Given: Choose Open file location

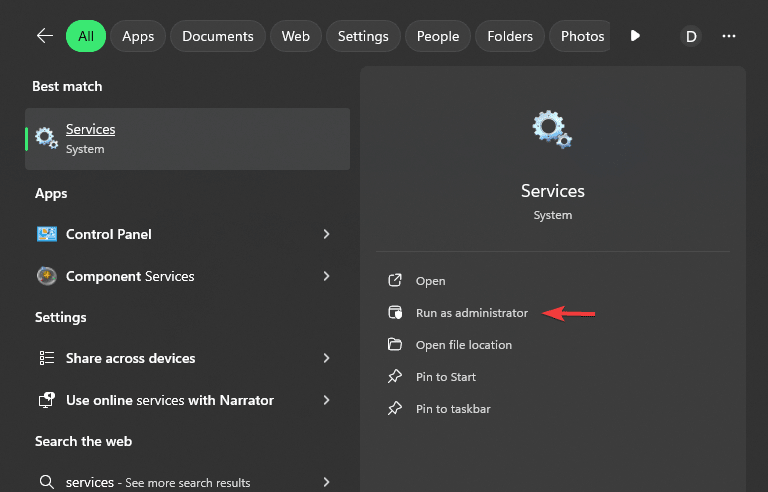Looking at the screenshot, I should (x=464, y=345).
